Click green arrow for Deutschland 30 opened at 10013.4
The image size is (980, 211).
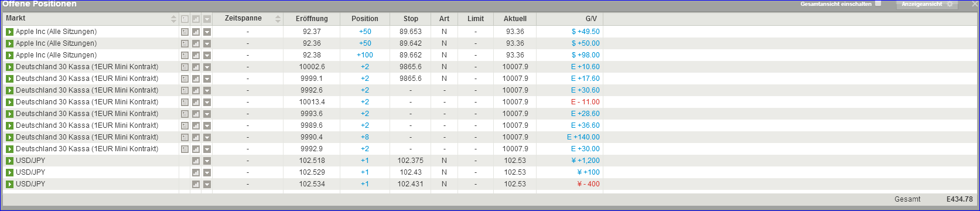pos(9,102)
